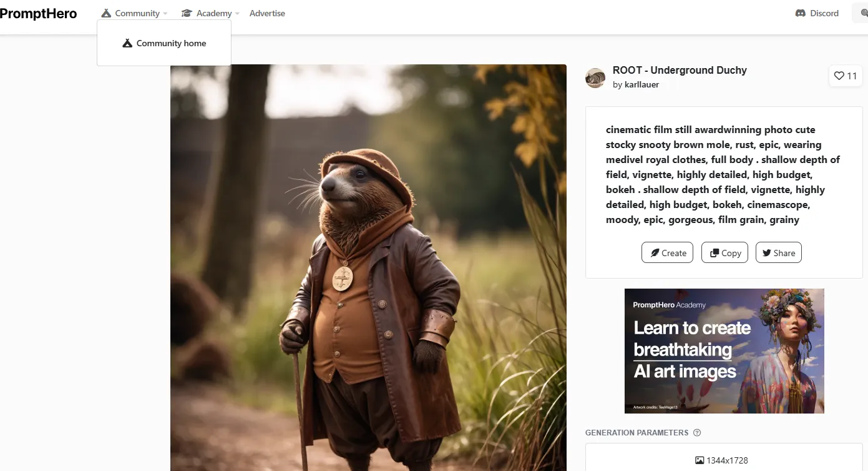Open the PromptHero Academy ad banner
This screenshot has height=471, width=868.
click(x=724, y=350)
